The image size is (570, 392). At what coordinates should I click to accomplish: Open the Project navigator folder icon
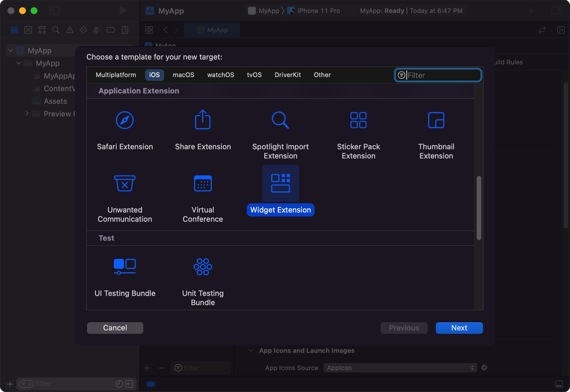(14, 30)
